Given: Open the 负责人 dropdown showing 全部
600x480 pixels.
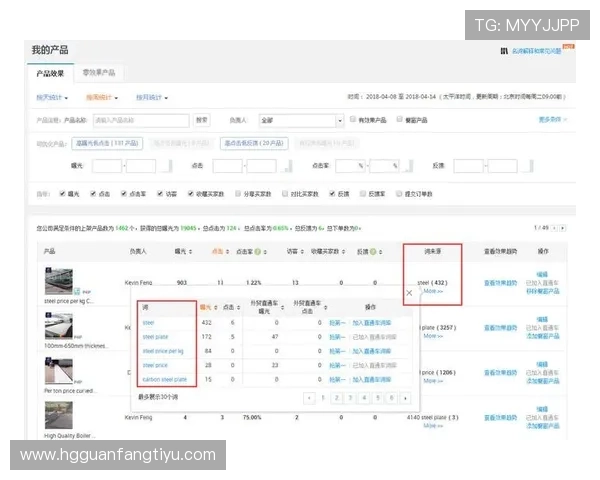Looking at the screenshot, I should click(x=301, y=121).
